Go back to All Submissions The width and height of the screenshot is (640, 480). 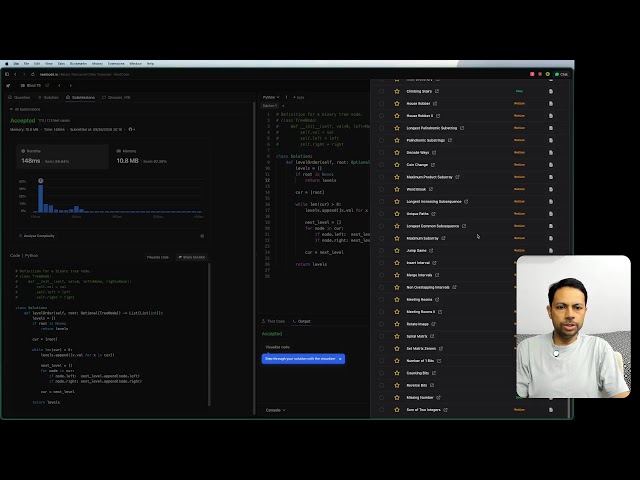(x=25, y=109)
